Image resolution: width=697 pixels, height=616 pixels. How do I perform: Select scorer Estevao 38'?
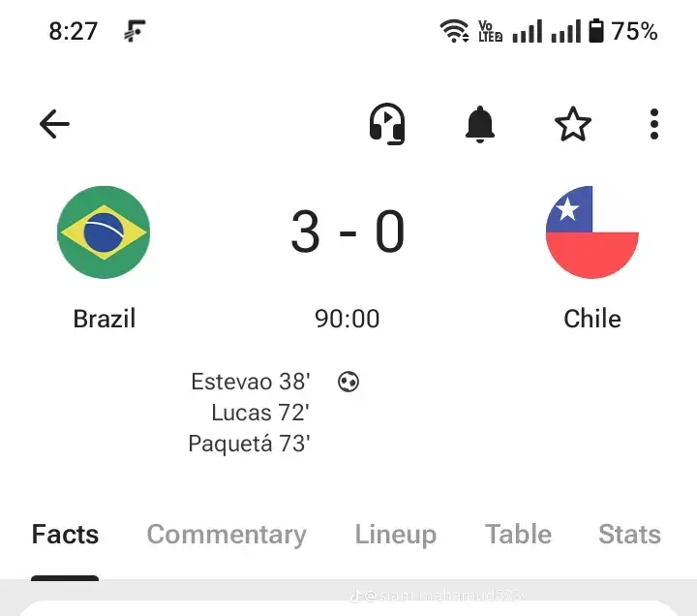[251, 382]
